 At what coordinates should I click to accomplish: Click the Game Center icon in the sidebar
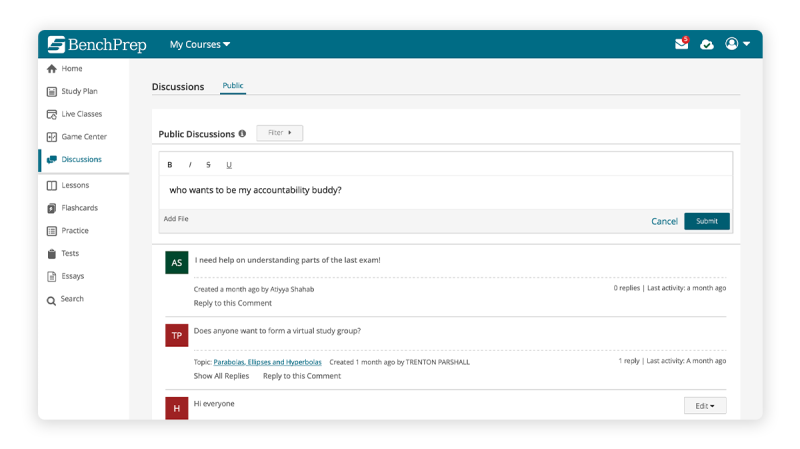[52, 137]
